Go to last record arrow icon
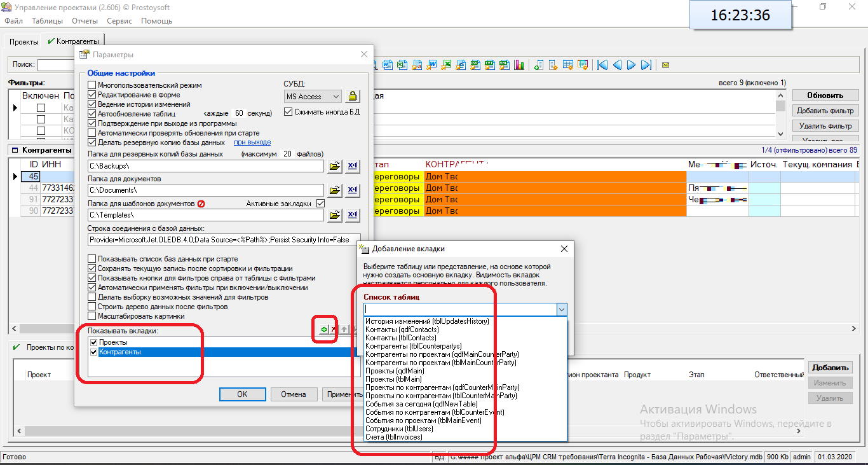This screenshot has width=868, height=465. pos(646,65)
